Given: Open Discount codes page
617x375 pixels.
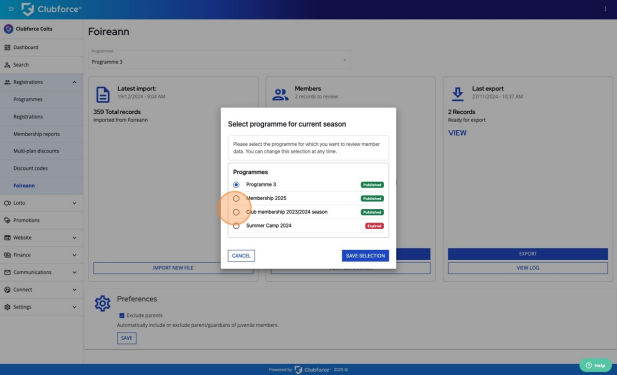Looking at the screenshot, I should (30, 168).
